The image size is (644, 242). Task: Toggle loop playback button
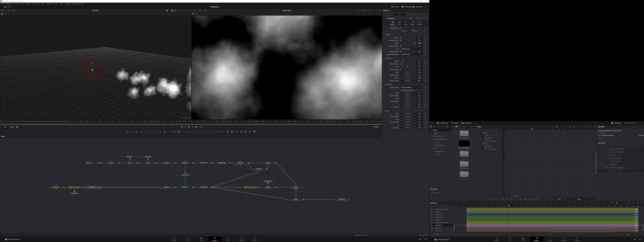[200, 127]
